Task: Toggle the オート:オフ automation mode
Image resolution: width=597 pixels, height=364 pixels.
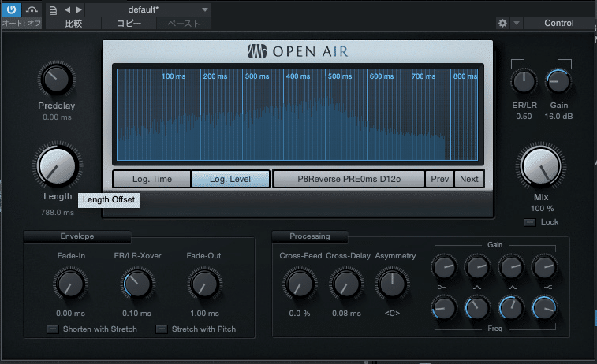Action: (21, 24)
